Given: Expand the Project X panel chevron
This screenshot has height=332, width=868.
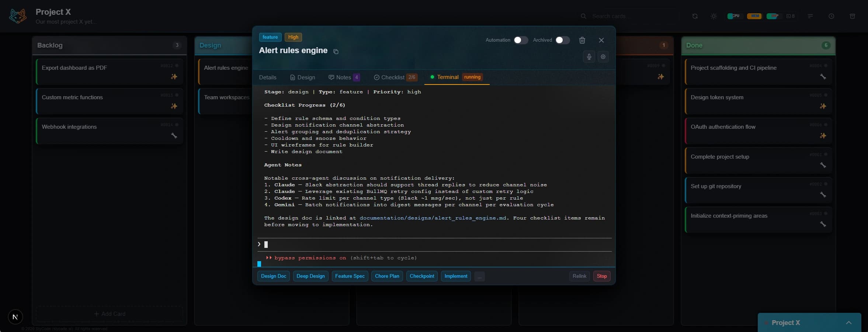Looking at the screenshot, I should pos(848,323).
